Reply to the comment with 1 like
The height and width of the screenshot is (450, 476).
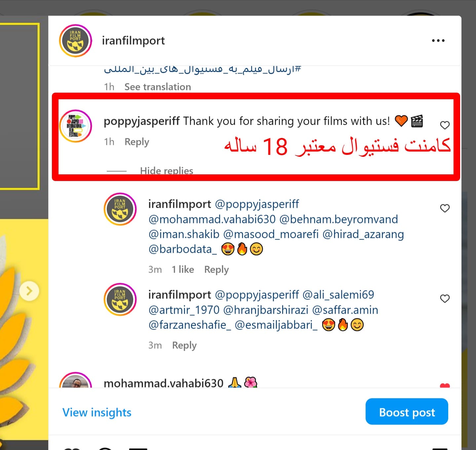[217, 270]
